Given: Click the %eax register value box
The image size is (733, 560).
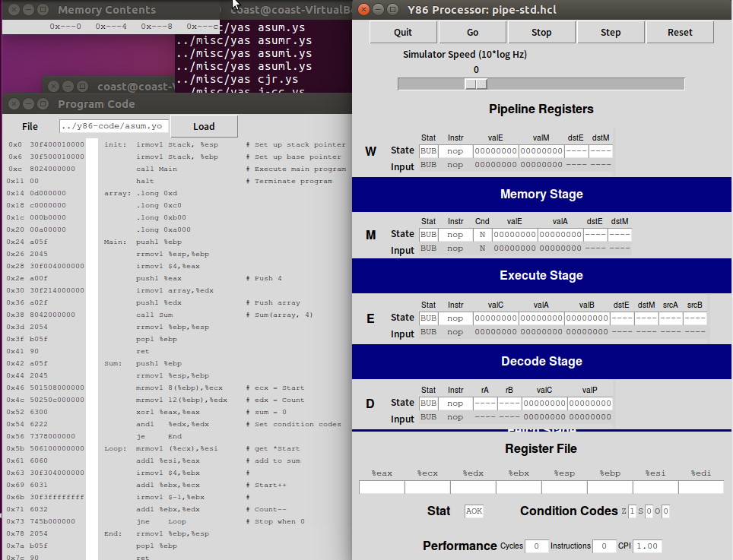Looking at the screenshot, I should [x=382, y=487].
